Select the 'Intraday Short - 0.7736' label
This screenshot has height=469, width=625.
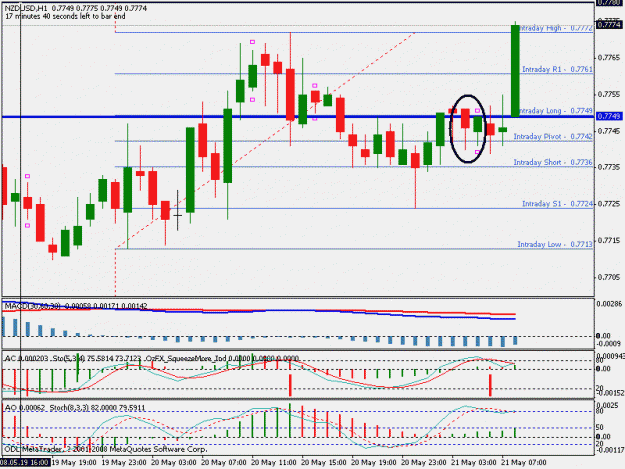point(553,162)
